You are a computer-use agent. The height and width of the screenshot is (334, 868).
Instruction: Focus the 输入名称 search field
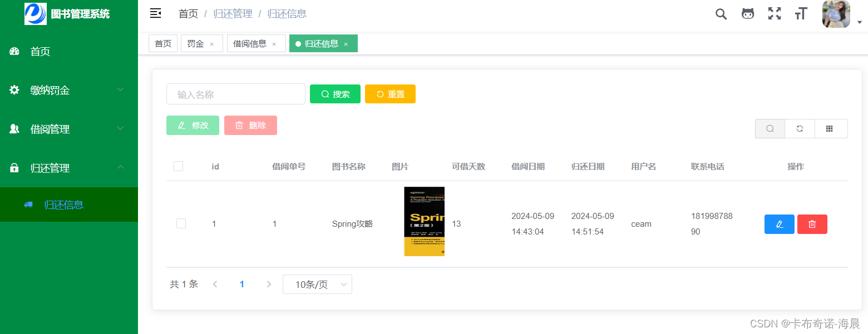point(236,94)
